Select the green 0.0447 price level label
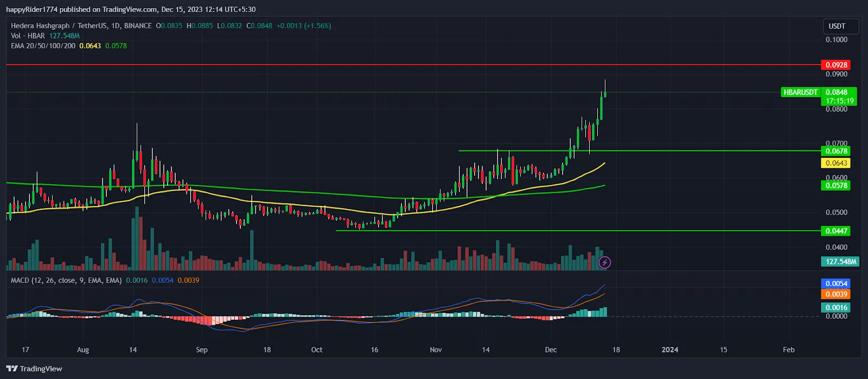868x379 pixels. coord(835,231)
